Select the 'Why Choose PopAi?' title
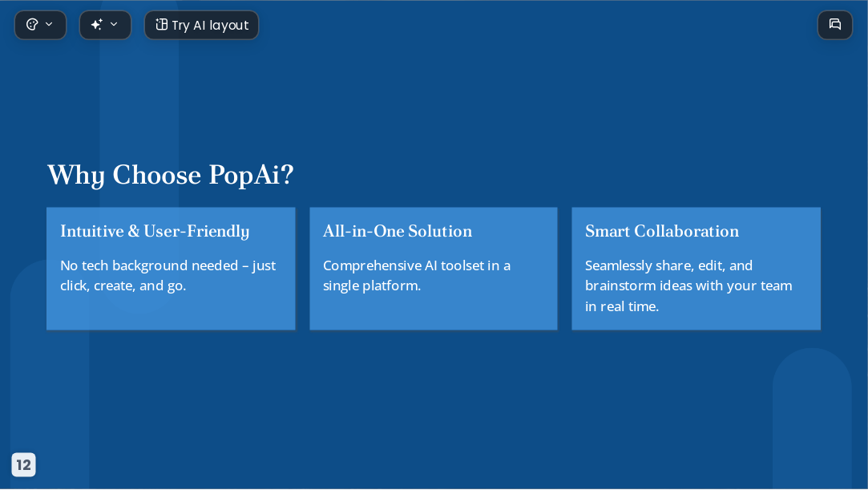Image resolution: width=868 pixels, height=490 pixels. (171, 175)
